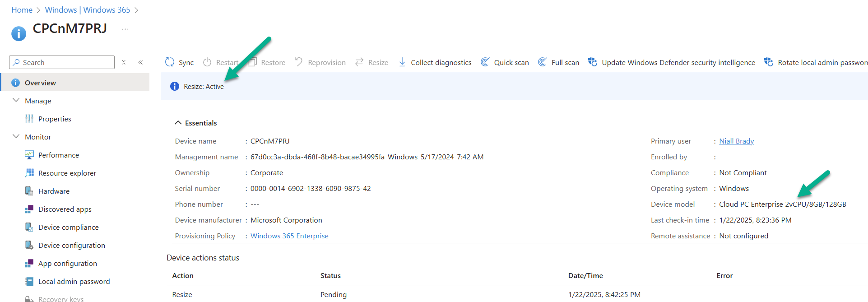Viewport: 868px width, 302px height.
Task: Click the Resize arrows icon in toolbar
Action: tap(359, 62)
